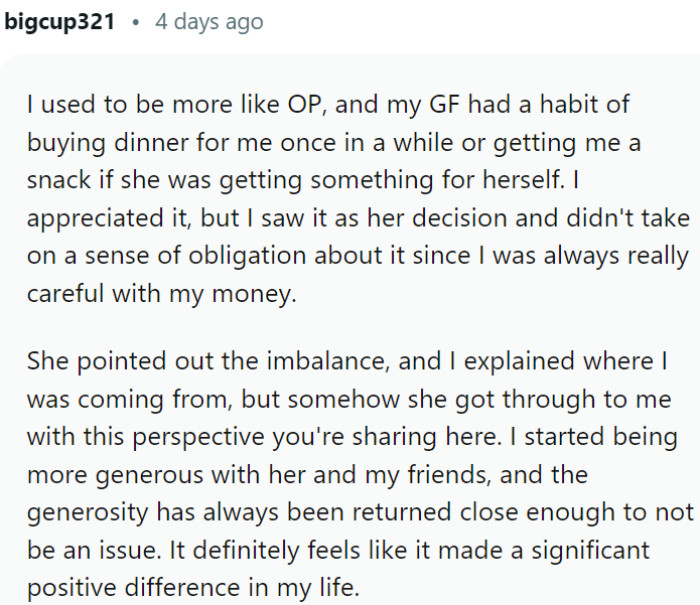Click the line starting 'generosity has always been'
Screen dimensions: 700x605
pos(359,511)
